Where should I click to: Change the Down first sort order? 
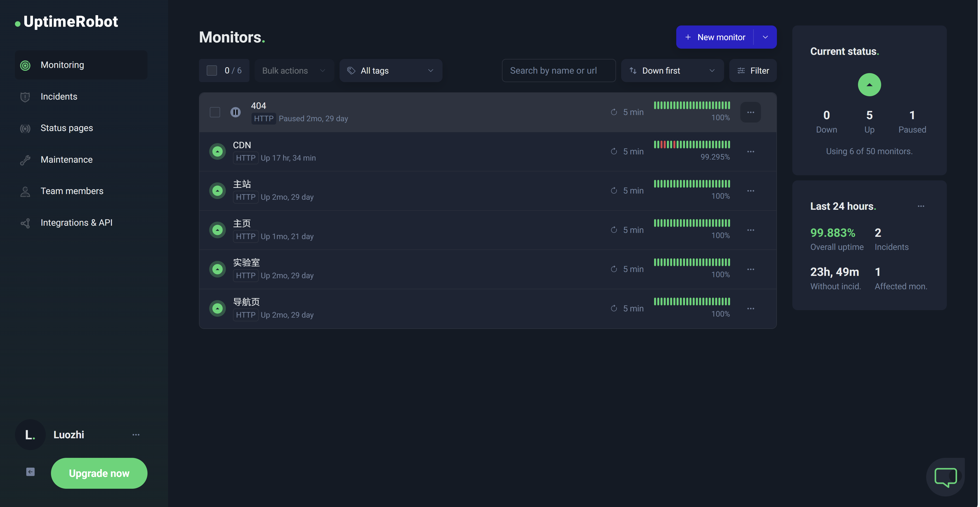[672, 71]
